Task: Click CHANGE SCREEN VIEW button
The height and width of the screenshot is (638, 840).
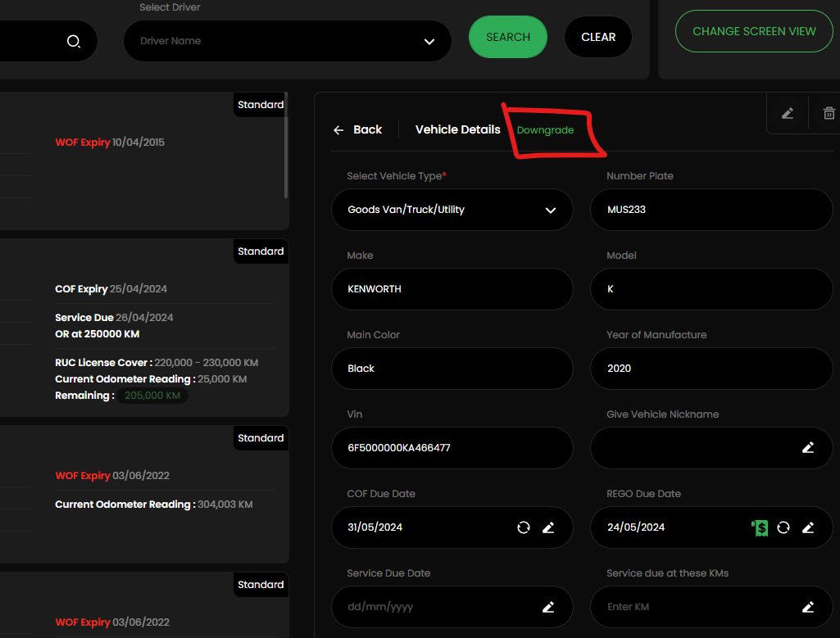Action: (x=754, y=31)
